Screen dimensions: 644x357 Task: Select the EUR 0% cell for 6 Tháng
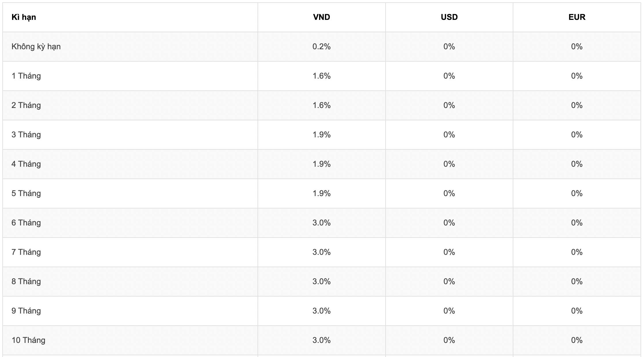577,223
